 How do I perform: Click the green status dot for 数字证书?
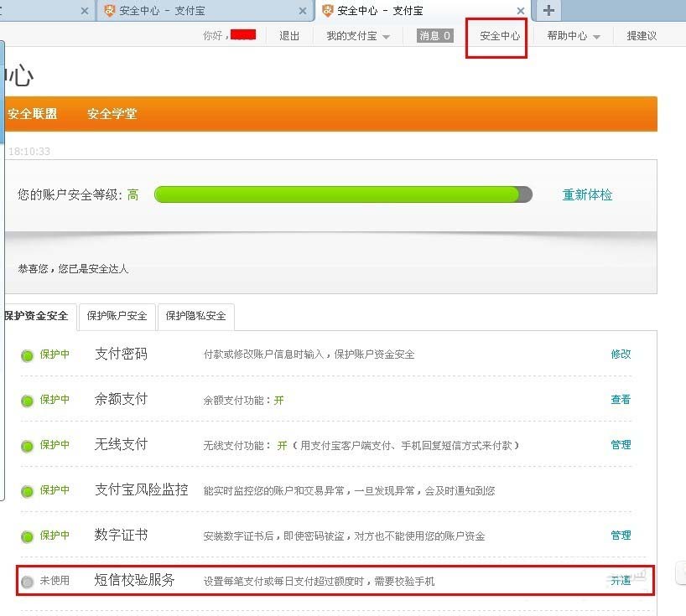pyautogui.click(x=27, y=536)
